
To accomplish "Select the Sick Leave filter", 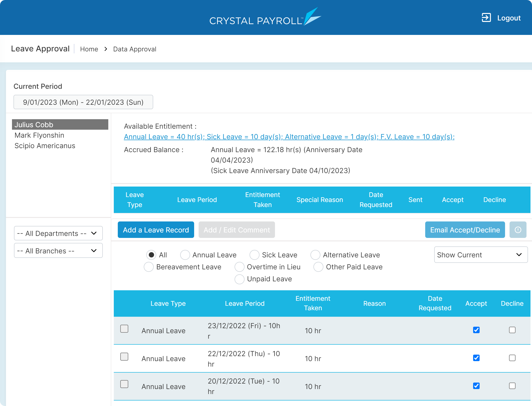I will click(x=254, y=255).
